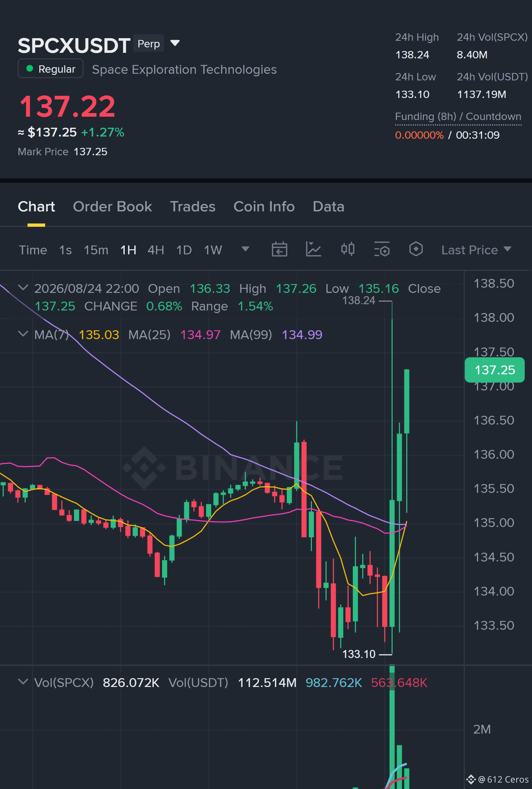
Task: Open the Order Book tab
Action: pos(112,207)
